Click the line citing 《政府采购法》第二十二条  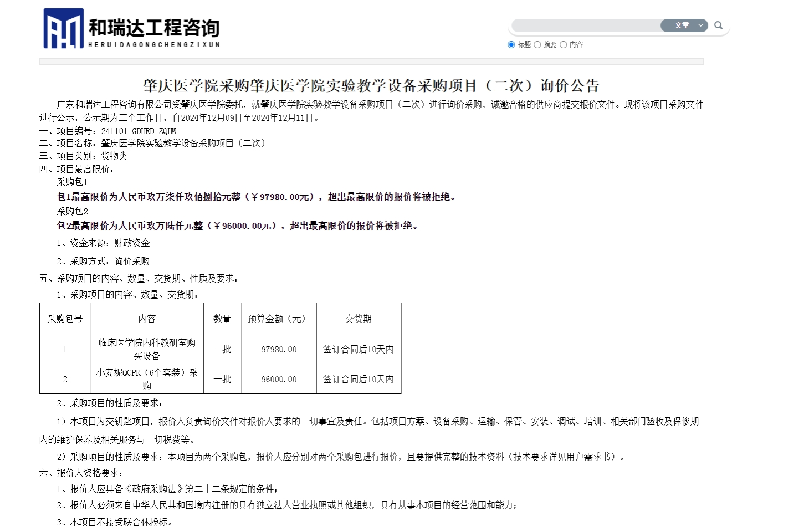point(167,489)
